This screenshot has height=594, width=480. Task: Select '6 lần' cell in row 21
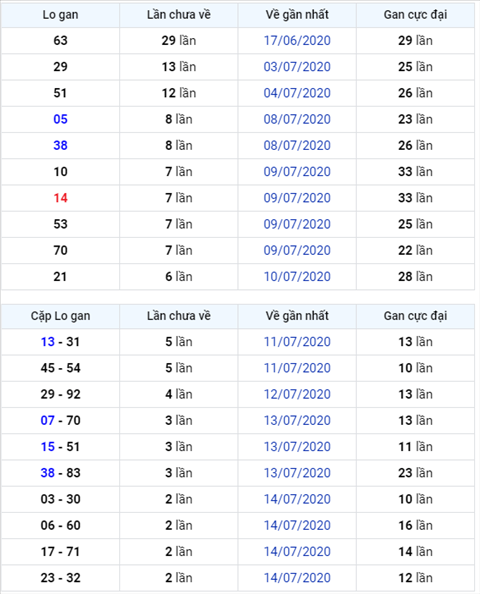pos(179,277)
